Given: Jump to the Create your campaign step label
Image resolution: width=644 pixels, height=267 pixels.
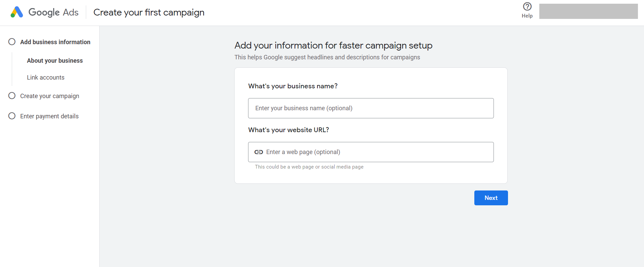Looking at the screenshot, I should click(49, 96).
